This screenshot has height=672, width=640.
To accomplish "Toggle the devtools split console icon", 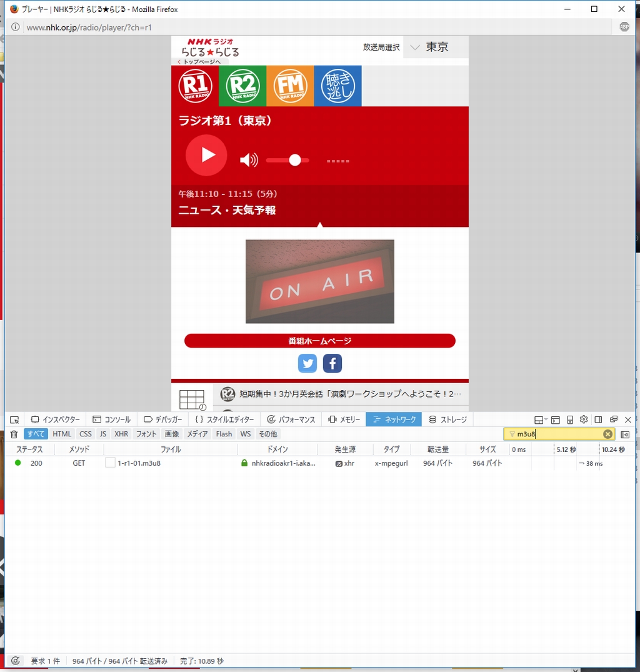I will 556,419.
